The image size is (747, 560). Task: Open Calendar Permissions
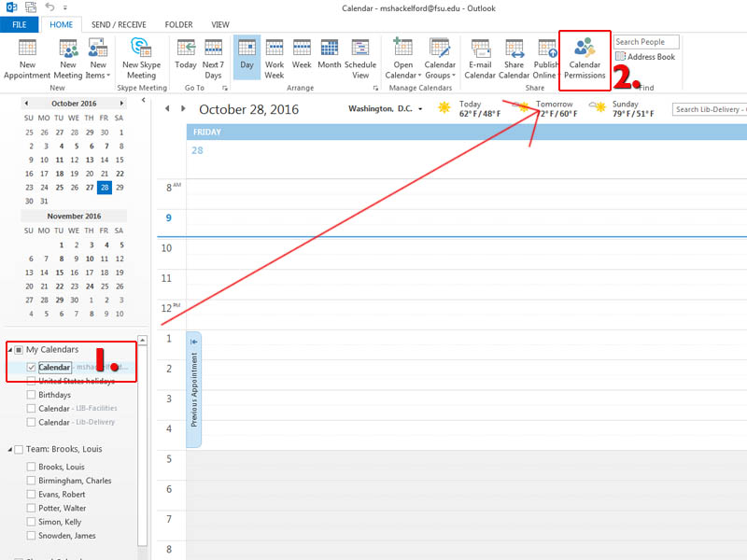(x=585, y=59)
